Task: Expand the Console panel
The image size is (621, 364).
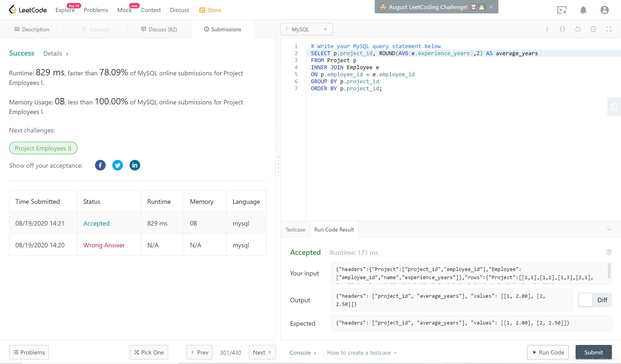Action: (303, 352)
